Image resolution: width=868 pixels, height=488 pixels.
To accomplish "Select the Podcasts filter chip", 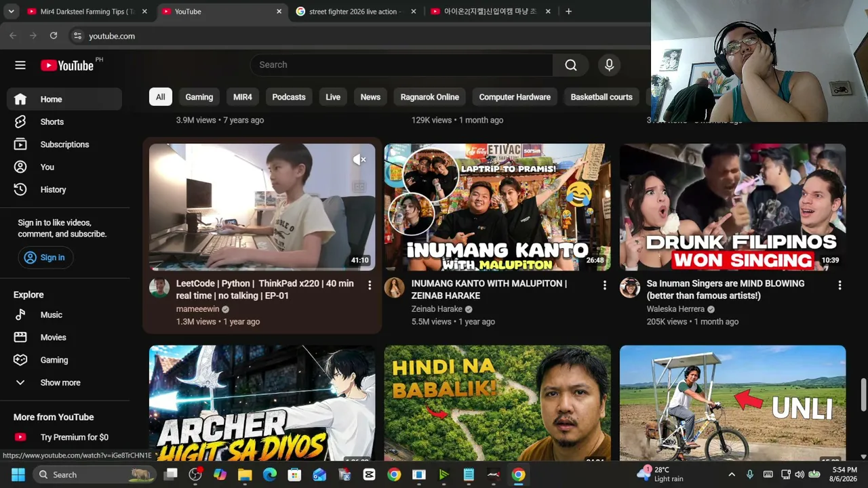I will tap(289, 97).
